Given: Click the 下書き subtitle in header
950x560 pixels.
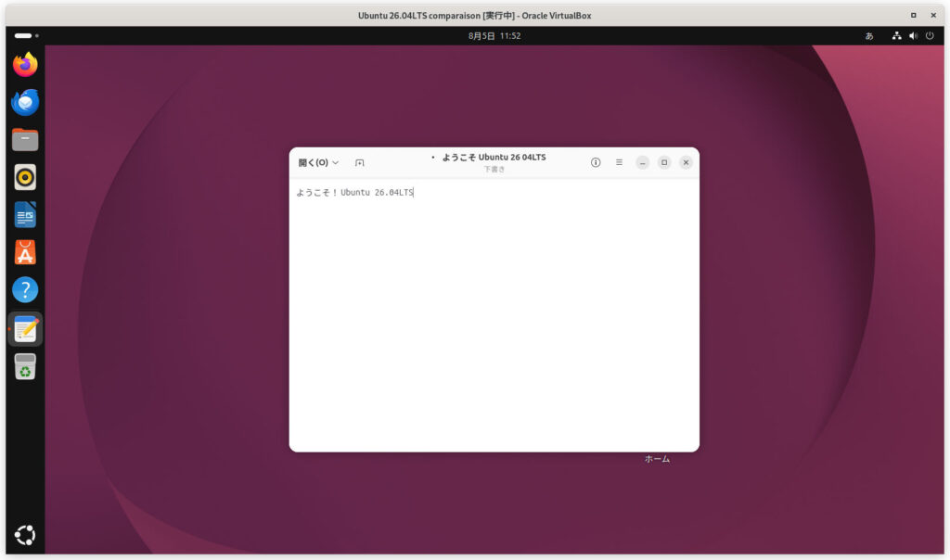Looking at the screenshot, I should 494,170.
